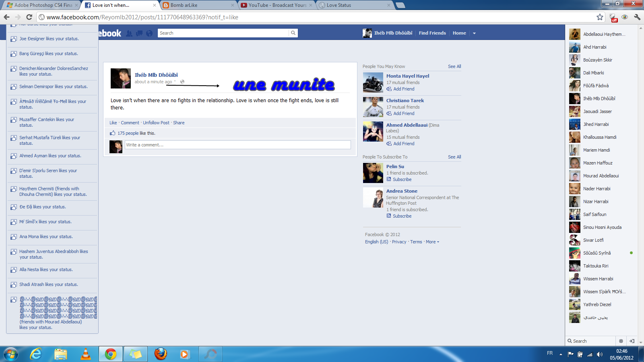Open chat sidebar settings gear
Image resolution: width=644 pixels, height=362 pixels.
(621, 341)
